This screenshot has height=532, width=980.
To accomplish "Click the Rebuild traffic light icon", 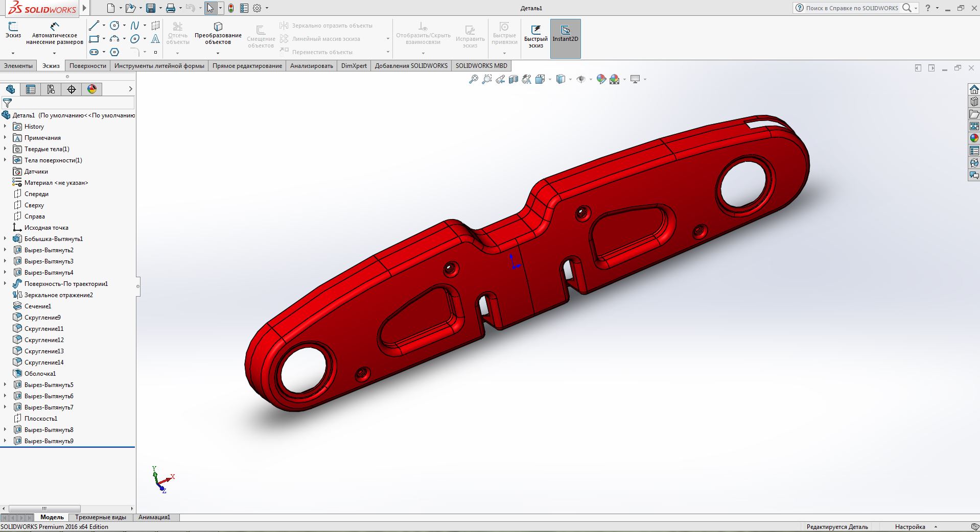I will tap(231, 8).
